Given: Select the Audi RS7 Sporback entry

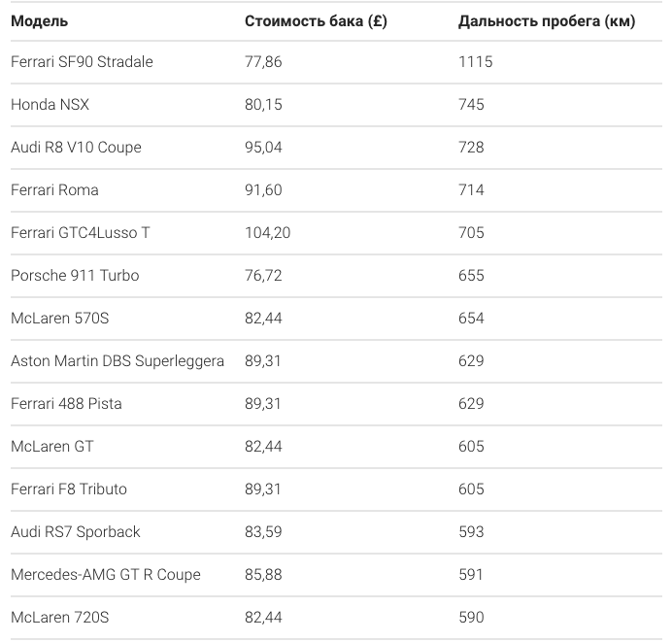Looking at the screenshot, I should [75, 531].
